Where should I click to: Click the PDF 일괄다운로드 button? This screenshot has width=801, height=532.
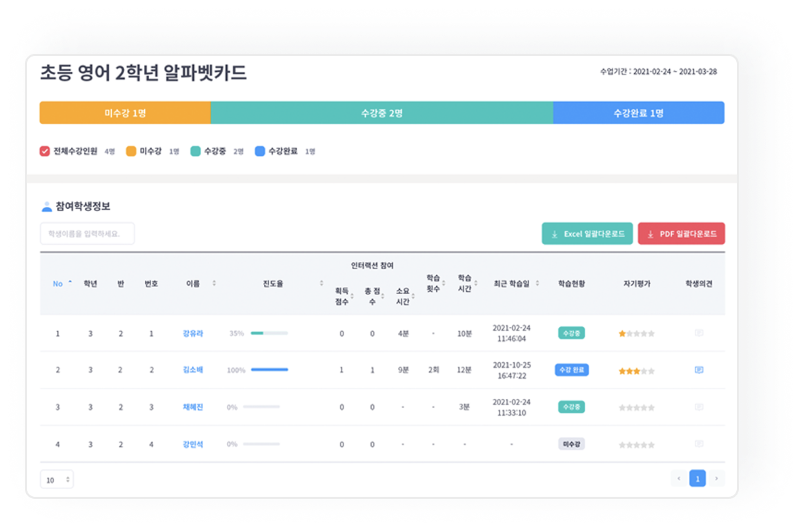tap(682, 233)
